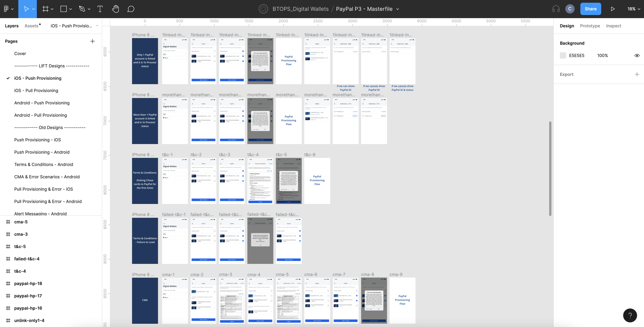Switch to the Prototype tab

click(590, 26)
